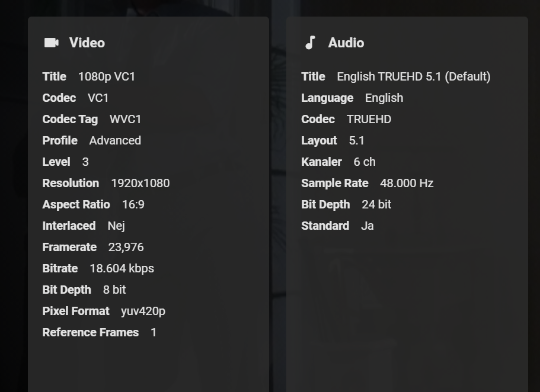The width and height of the screenshot is (540, 392).
Task: Select the Language value English
Action: 384,98
